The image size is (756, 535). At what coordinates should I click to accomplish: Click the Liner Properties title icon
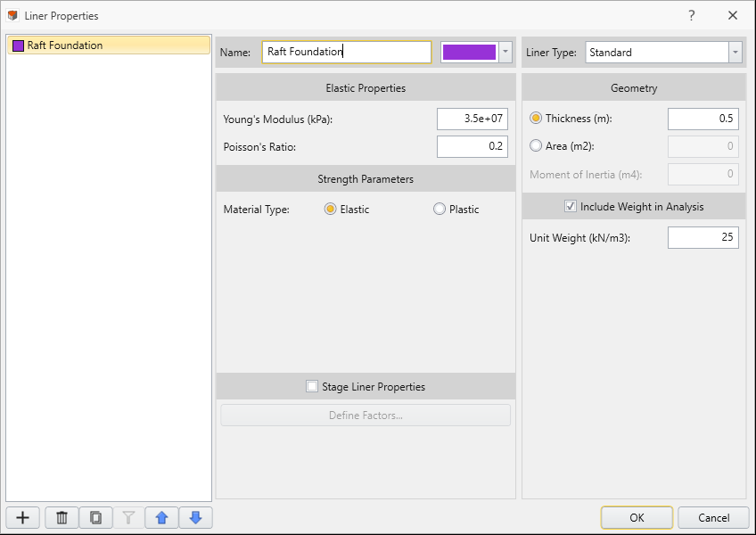tap(12, 15)
